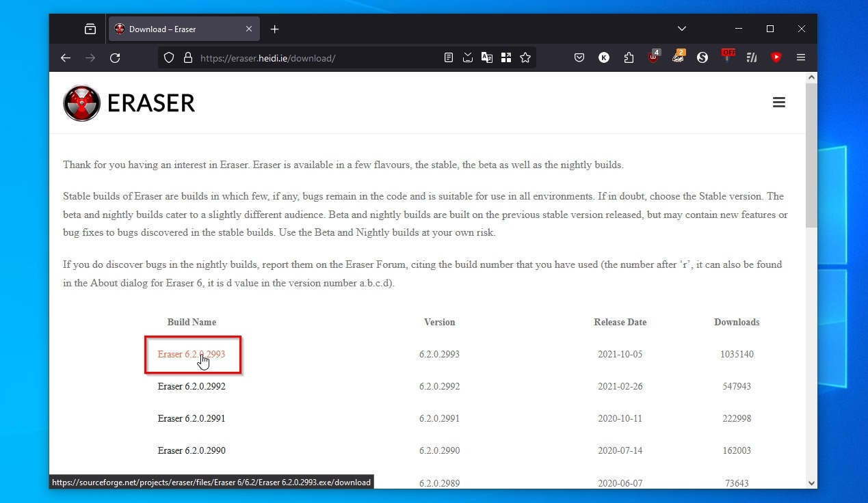Download the Eraser 6.2.0.2993 build

click(192, 354)
